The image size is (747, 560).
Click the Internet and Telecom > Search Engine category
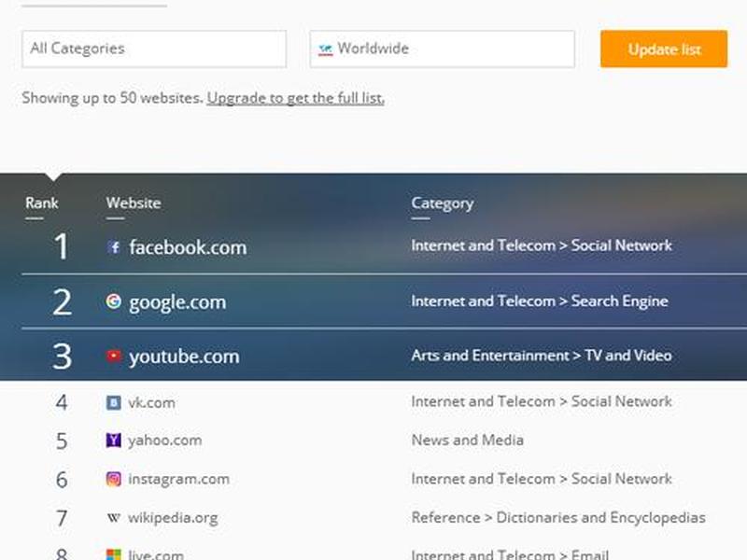[x=540, y=301]
